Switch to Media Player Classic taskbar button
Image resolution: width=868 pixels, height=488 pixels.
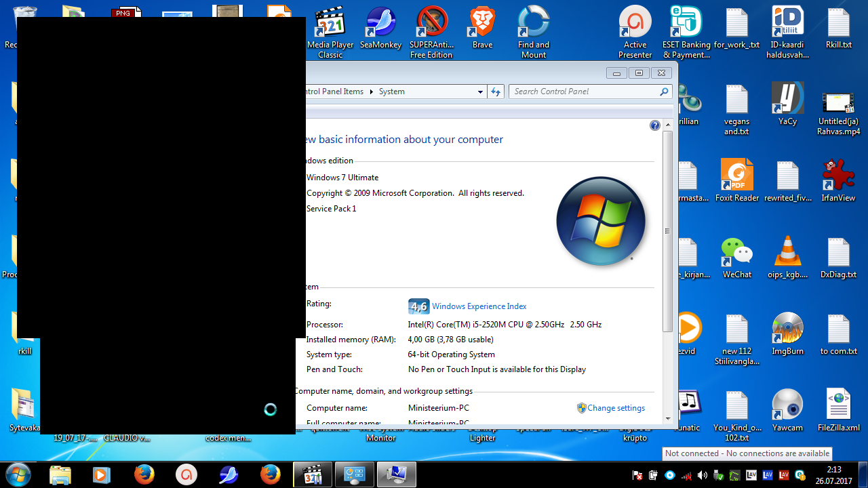point(312,474)
